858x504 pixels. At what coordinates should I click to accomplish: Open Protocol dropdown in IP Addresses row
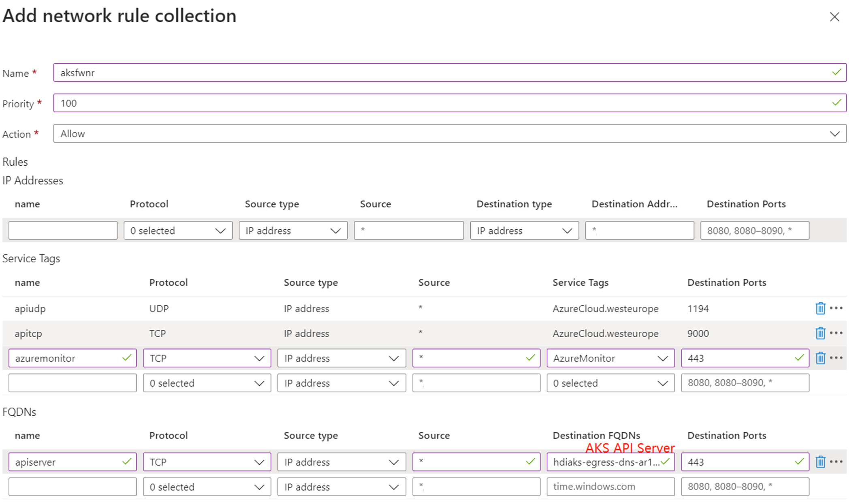pos(178,231)
